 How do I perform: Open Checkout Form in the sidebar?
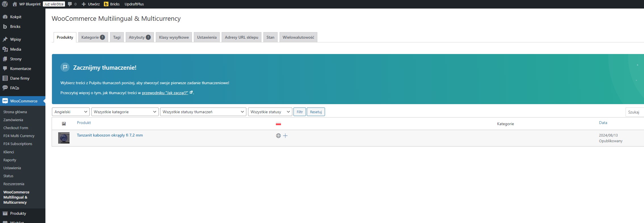pyautogui.click(x=16, y=128)
